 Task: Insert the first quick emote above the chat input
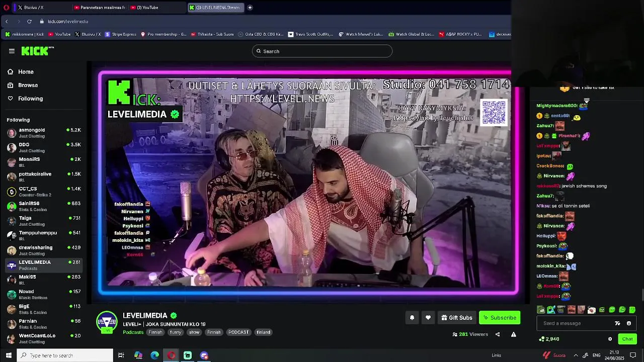tap(541, 310)
